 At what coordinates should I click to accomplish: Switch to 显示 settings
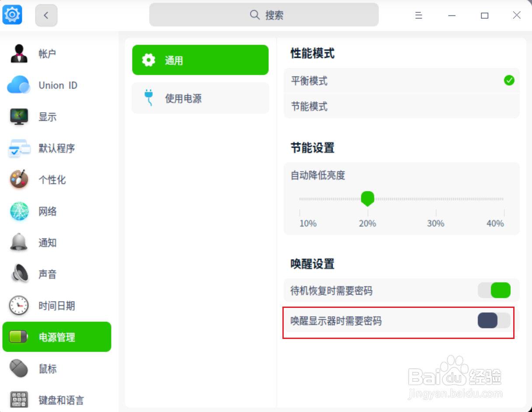(57, 117)
